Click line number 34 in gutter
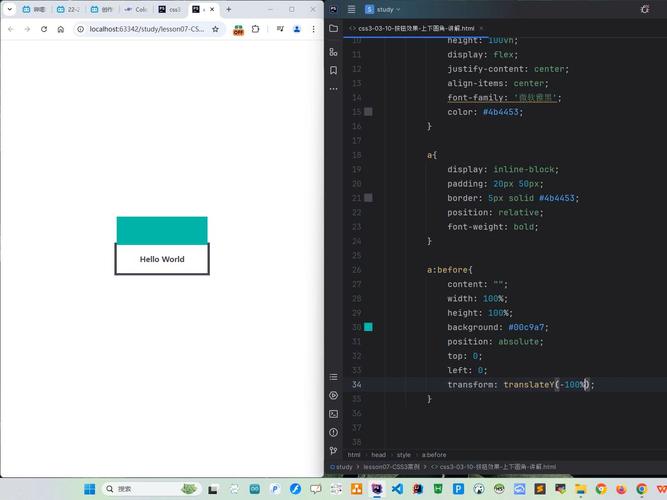667x500 pixels. [356, 385]
